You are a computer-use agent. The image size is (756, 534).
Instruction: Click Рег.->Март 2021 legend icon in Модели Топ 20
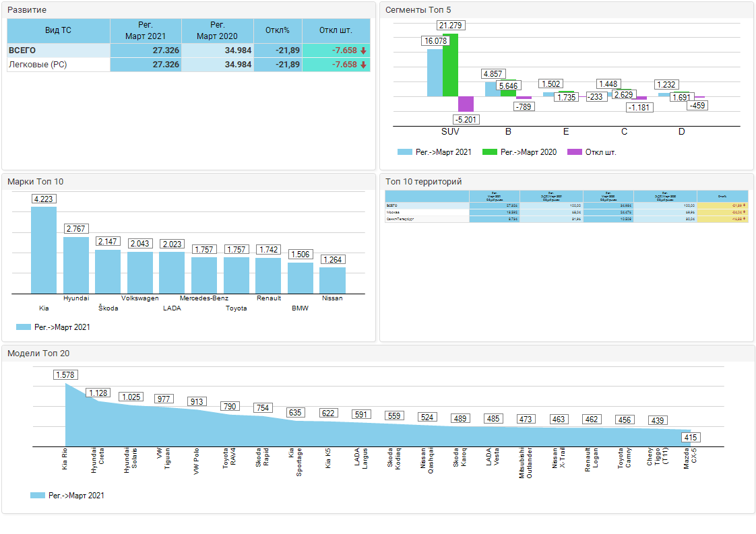point(38,496)
